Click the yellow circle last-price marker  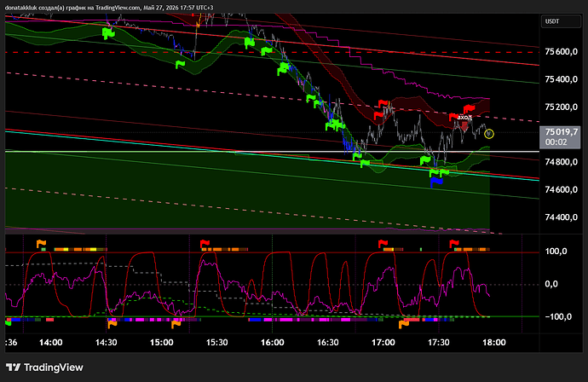(489, 134)
